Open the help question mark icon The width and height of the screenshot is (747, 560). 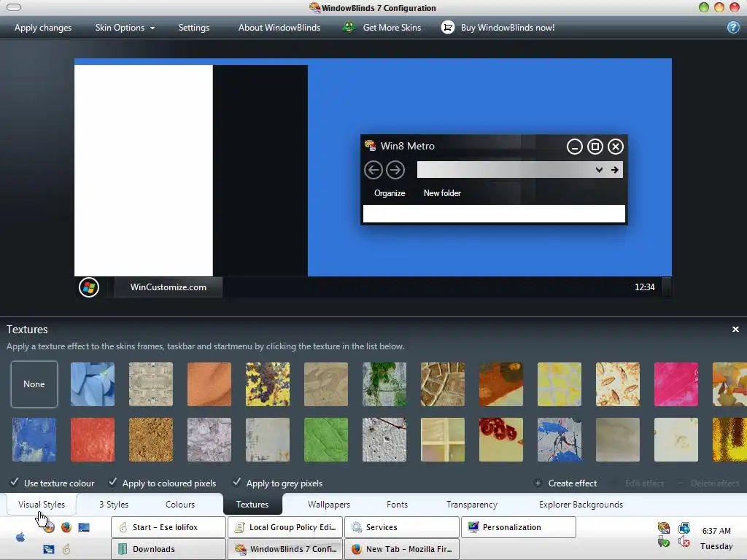[x=733, y=28]
